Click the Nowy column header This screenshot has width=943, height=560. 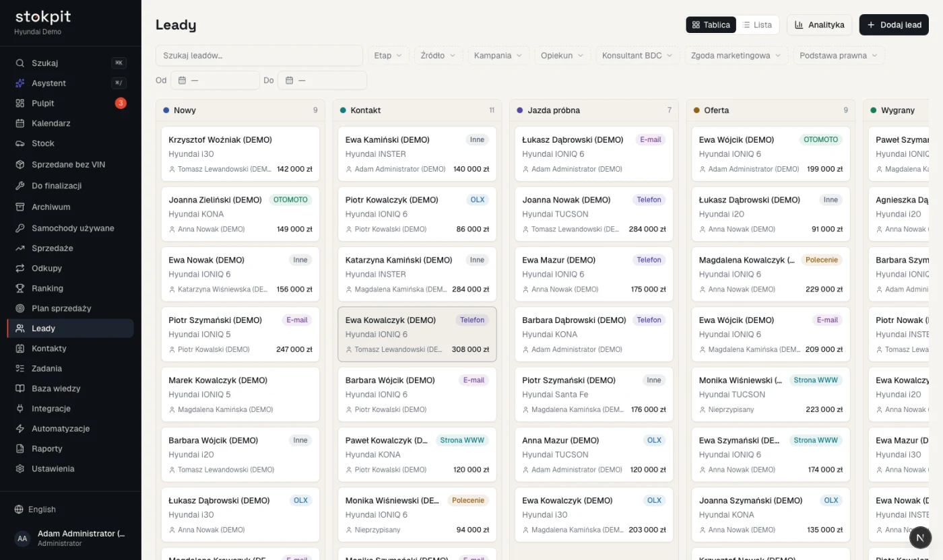tap(240, 110)
